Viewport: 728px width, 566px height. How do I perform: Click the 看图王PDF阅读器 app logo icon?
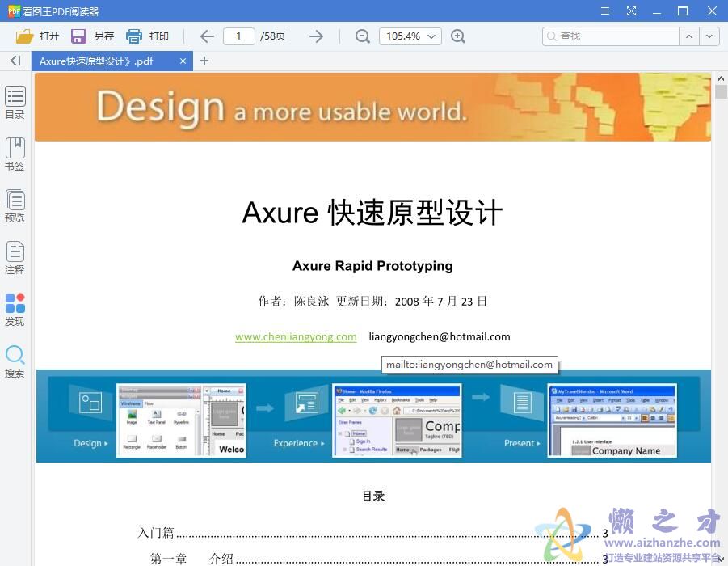pos(14,11)
